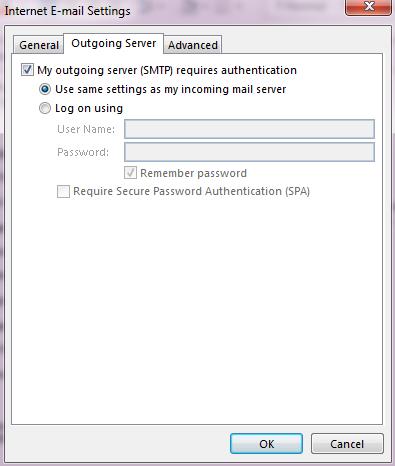Click the My outgoing server requires authentication label
This screenshot has width=395, height=466.
(x=167, y=70)
